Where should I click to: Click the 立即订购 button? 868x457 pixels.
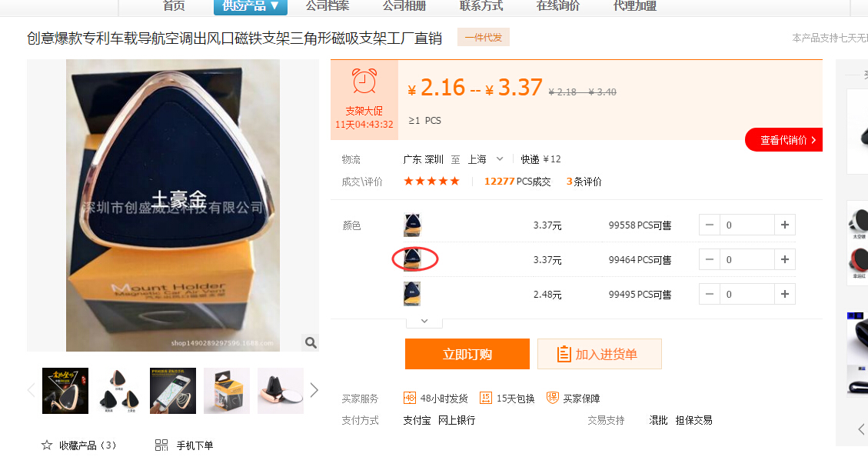[467, 354]
